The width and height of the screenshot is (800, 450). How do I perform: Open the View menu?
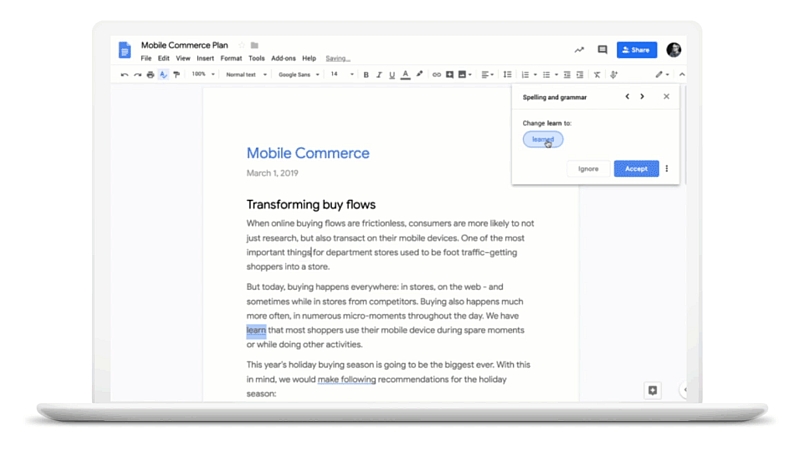click(x=183, y=59)
